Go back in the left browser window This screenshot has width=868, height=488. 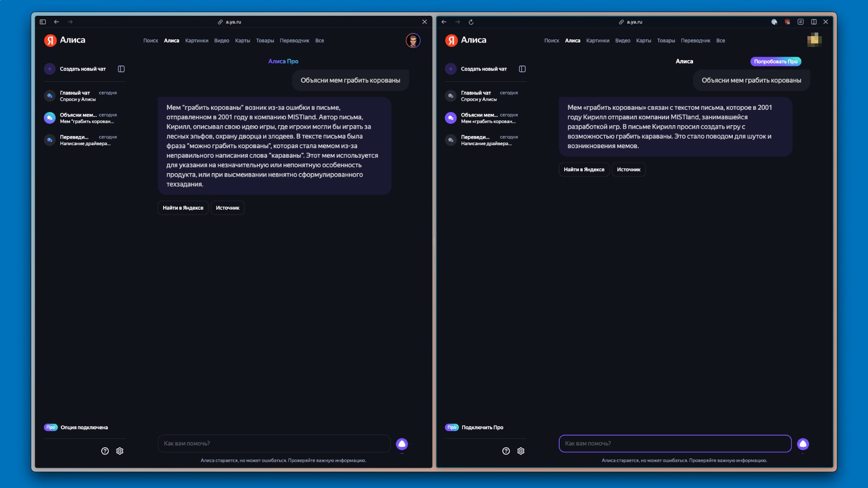point(57,22)
